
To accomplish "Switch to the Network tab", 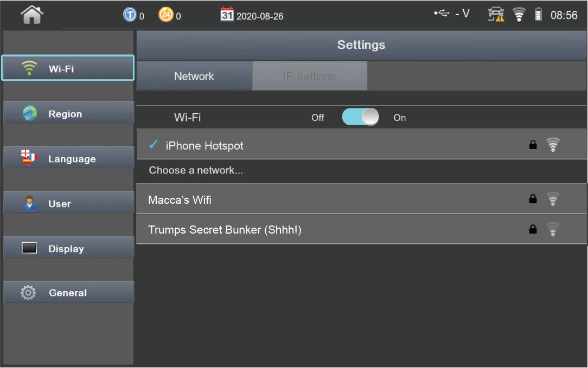I will (194, 76).
